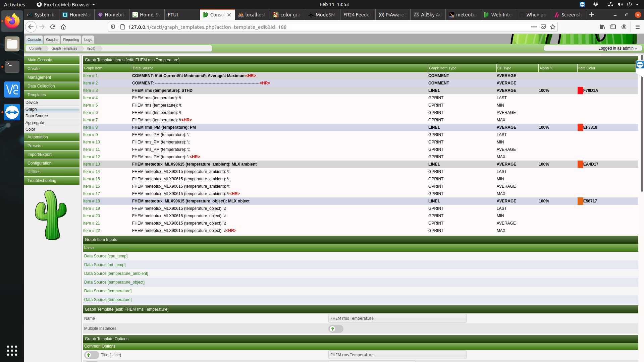The width and height of the screenshot is (644, 362).
Task: Open TeamViewer from the dock
Action: (12, 112)
